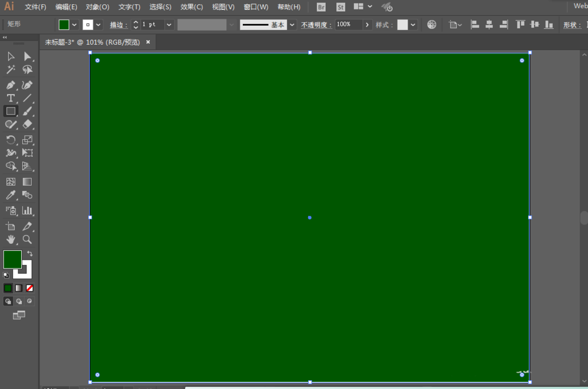This screenshot has height=389, width=588.
Task: Click the large green fill color swatch
Action: [x=12, y=259]
